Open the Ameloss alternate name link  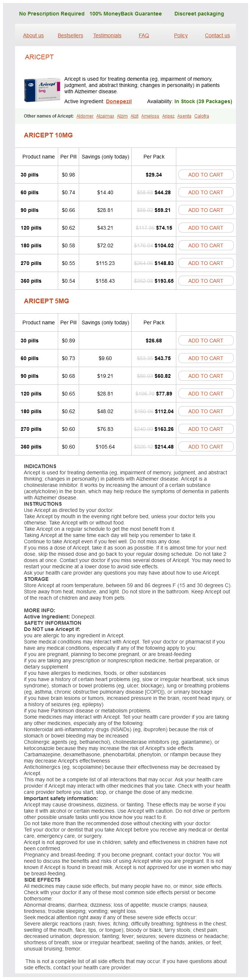point(150,116)
